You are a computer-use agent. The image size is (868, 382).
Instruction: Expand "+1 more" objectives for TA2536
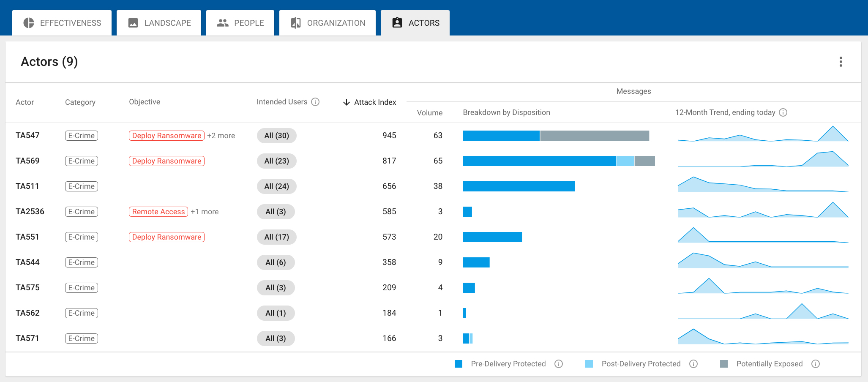pyautogui.click(x=205, y=212)
